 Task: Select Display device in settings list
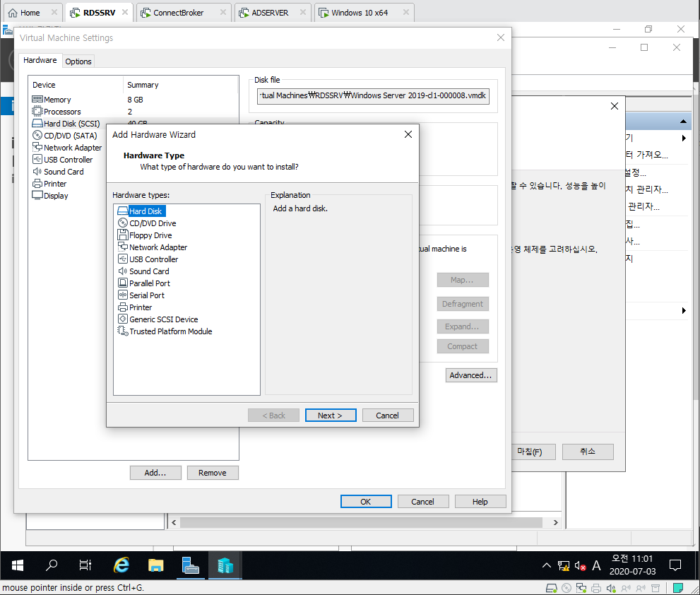coord(50,196)
